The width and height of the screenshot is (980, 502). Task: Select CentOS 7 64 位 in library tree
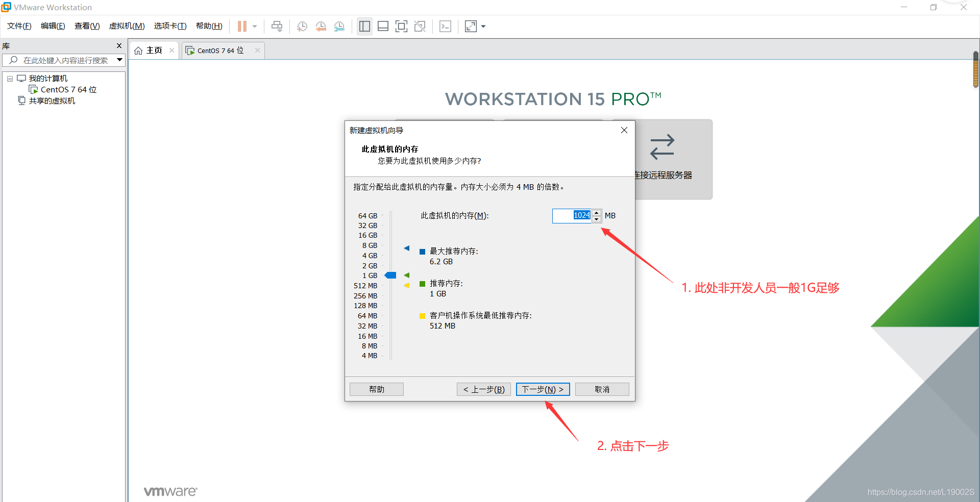[x=68, y=90]
